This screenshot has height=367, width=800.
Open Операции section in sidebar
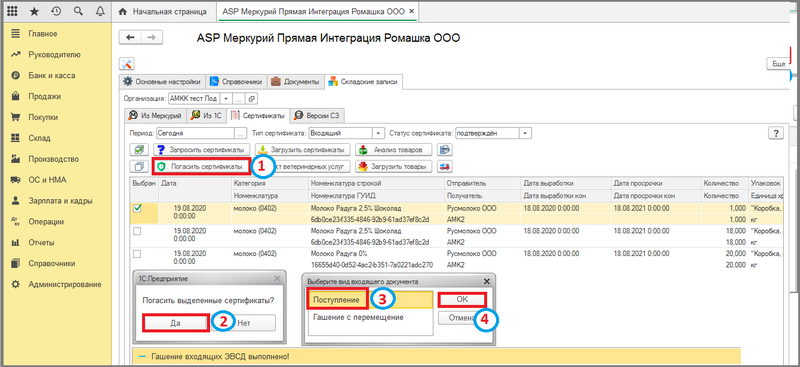click(x=46, y=222)
